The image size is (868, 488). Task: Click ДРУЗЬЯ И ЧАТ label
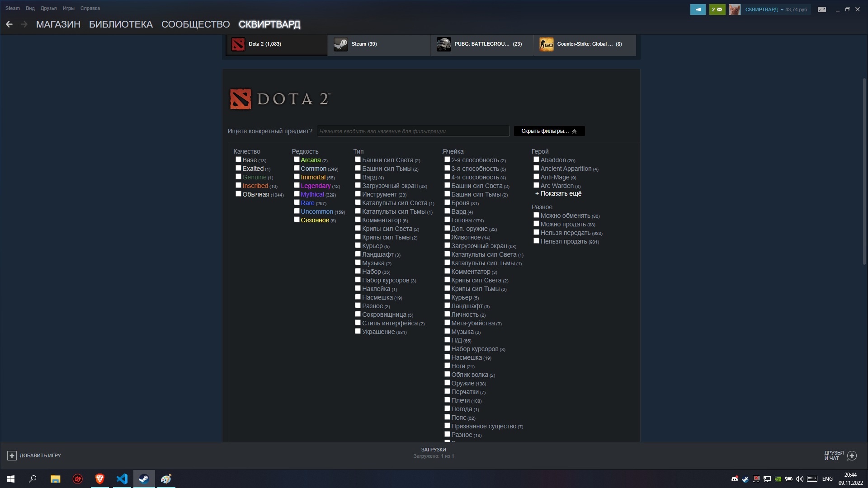pyautogui.click(x=834, y=455)
